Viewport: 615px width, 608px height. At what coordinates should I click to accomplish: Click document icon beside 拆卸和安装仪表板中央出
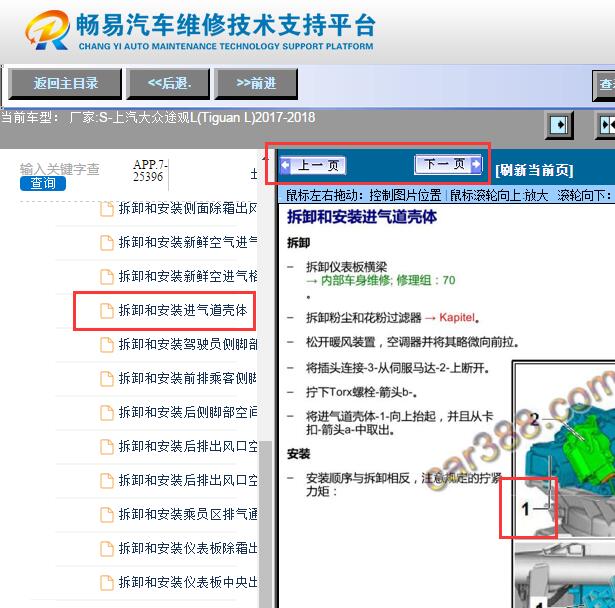pyautogui.click(x=107, y=583)
